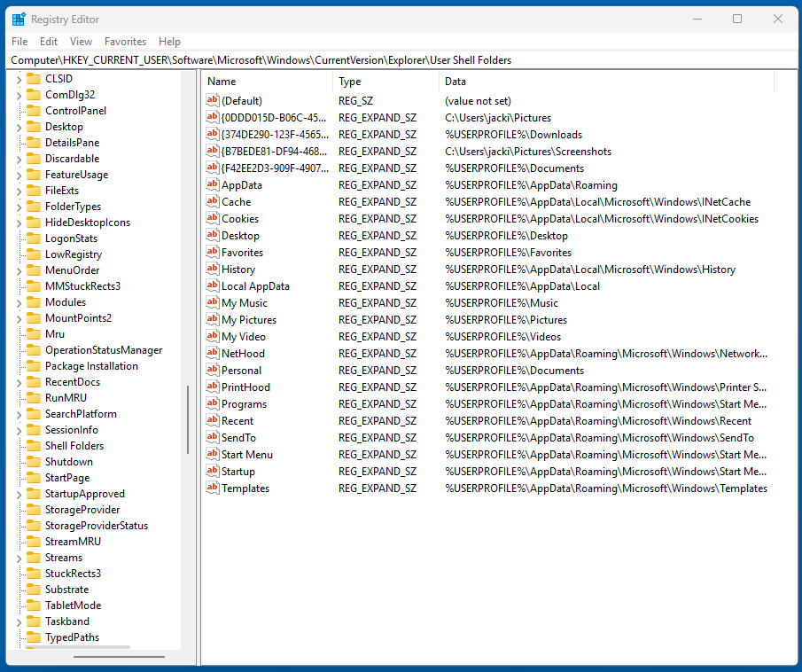This screenshot has height=672, width=802.
Task: Expand the MountPoints2 node
Action: click(19, 317)
